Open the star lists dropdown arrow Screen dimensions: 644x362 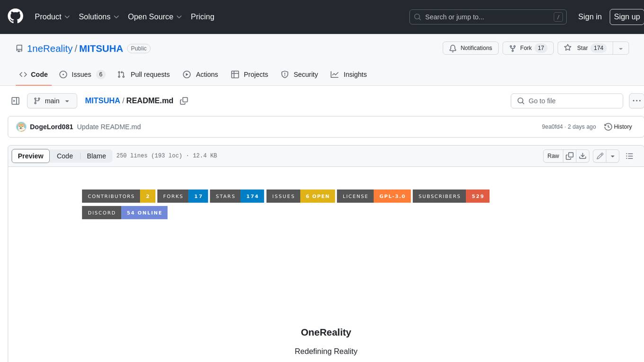[x=621, y=48]
